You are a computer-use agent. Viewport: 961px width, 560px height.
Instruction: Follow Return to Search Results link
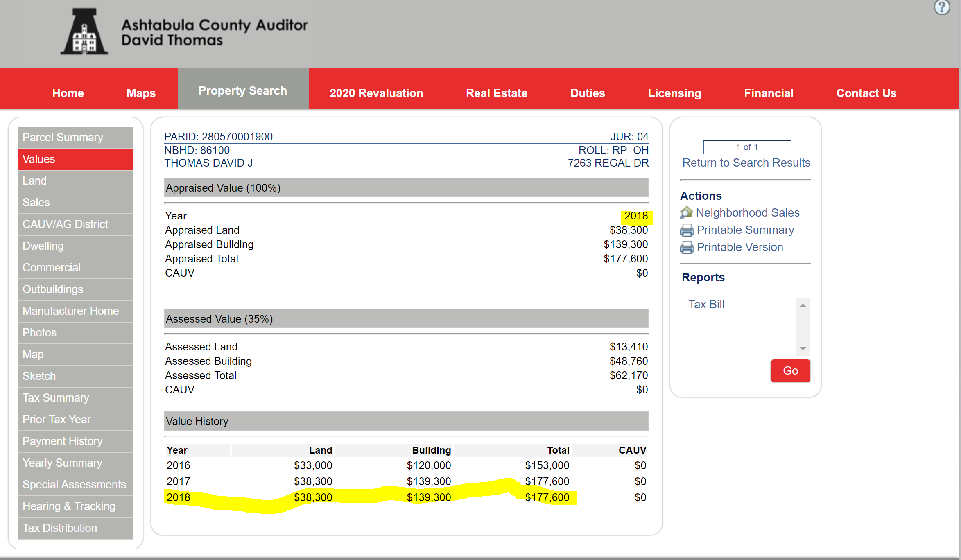746,163
